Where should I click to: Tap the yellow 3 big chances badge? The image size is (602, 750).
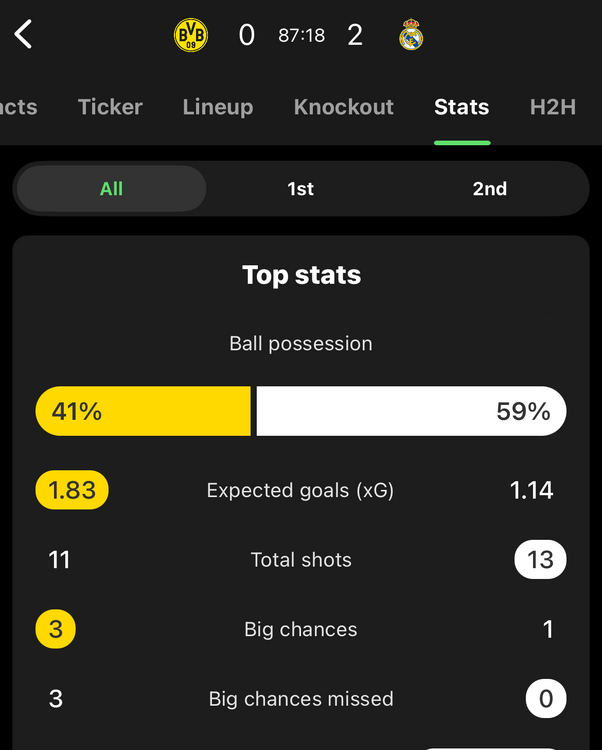(x=56, y=629)
